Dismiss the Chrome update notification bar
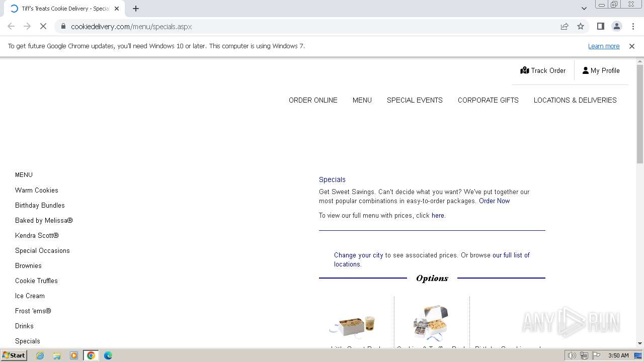 (x=632, y=46)
